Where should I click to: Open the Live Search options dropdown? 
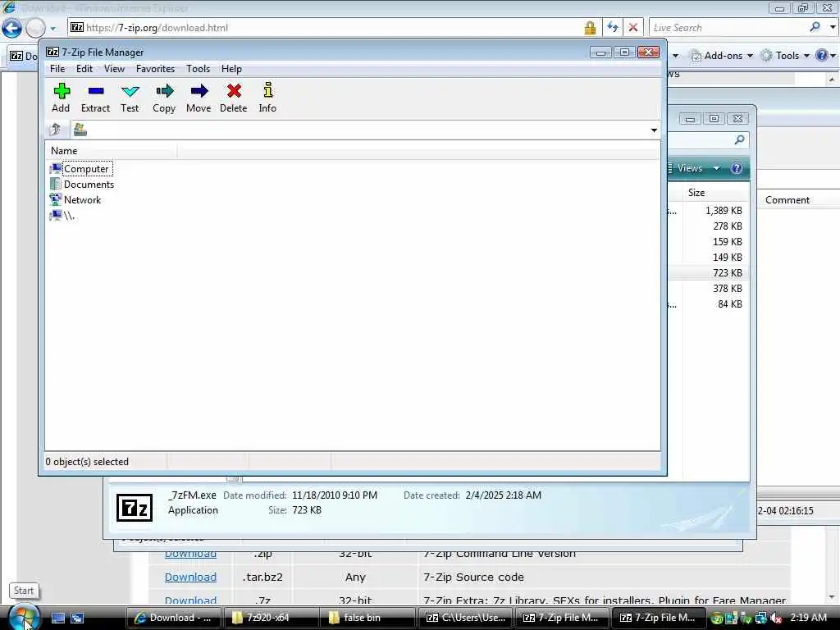[x=833, y=27]
